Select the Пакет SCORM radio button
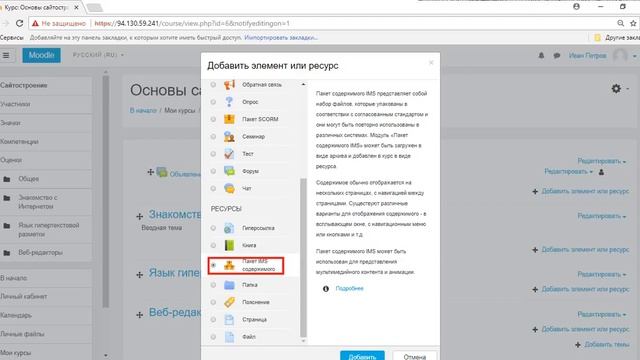This screenshot has height=360, width=640. (213, 119)
